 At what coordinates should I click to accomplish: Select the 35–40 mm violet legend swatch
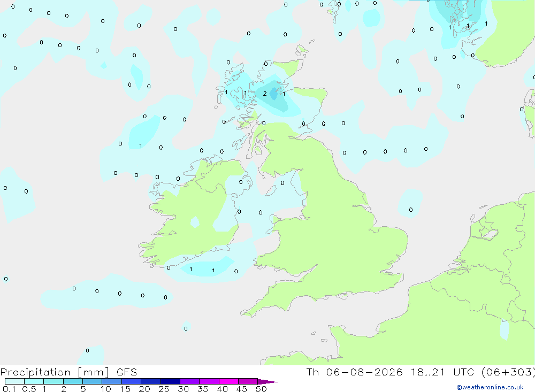(209, 381)
